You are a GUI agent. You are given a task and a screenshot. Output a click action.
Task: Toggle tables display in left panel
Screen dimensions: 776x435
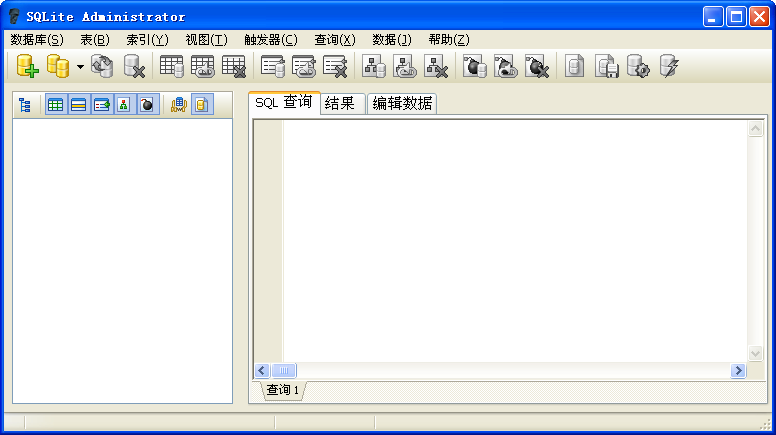[55, 104]
